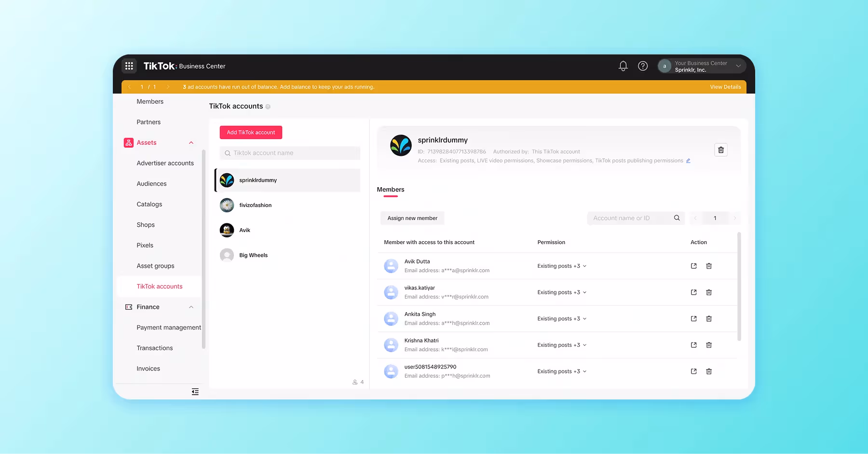Click search magnifier in member search
This screenshot has height=454, width=868.
pos(677,218)
